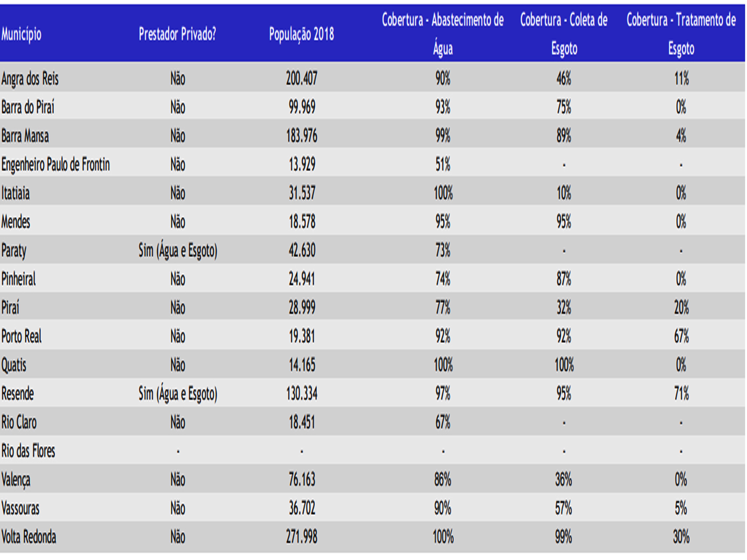Select the population value 200.407
The image size is (747, 560).
click(302, 79)
